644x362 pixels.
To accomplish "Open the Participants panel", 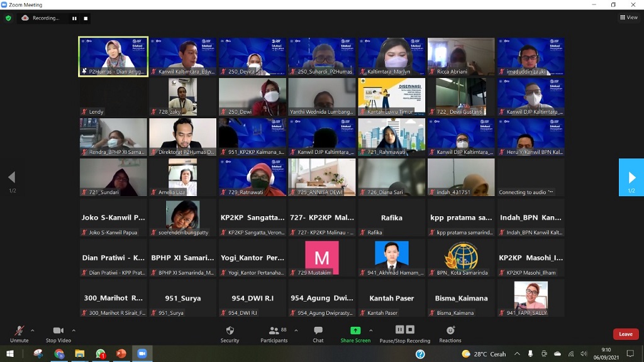I will [x=274, y=334].
